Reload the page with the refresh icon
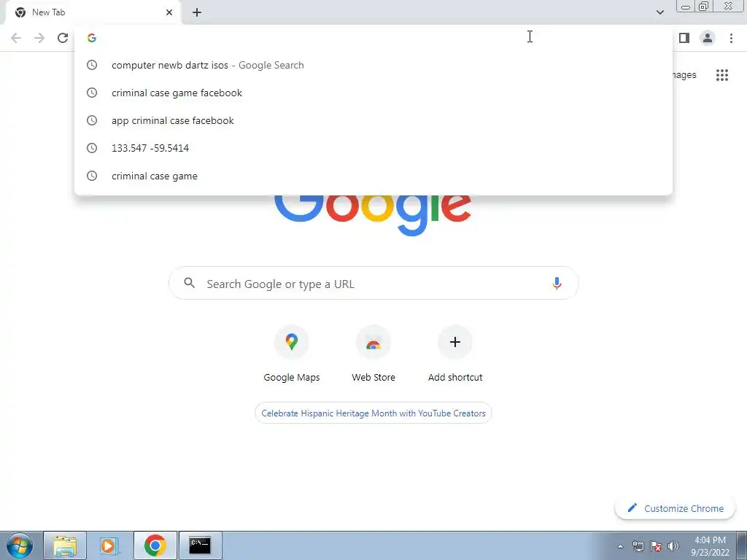This screenshot has height=560, width=747. coord(63,38)
